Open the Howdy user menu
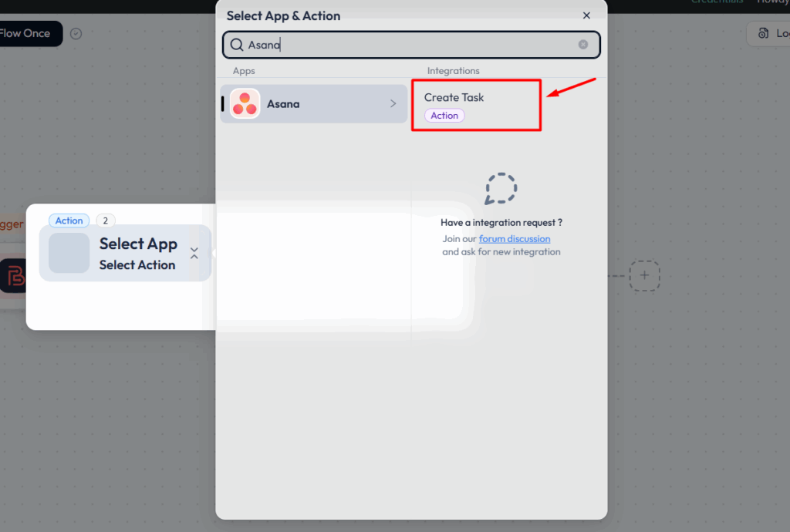The height and width of the screenshot is (532, 790). click(774, 2)
